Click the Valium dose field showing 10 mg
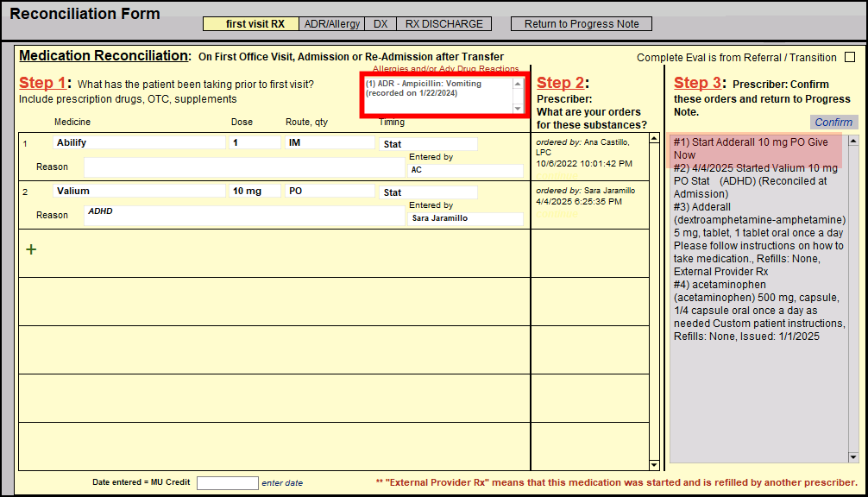Image resolution: width=868 pixels, height=497 pixels. [x=255, y=191]
